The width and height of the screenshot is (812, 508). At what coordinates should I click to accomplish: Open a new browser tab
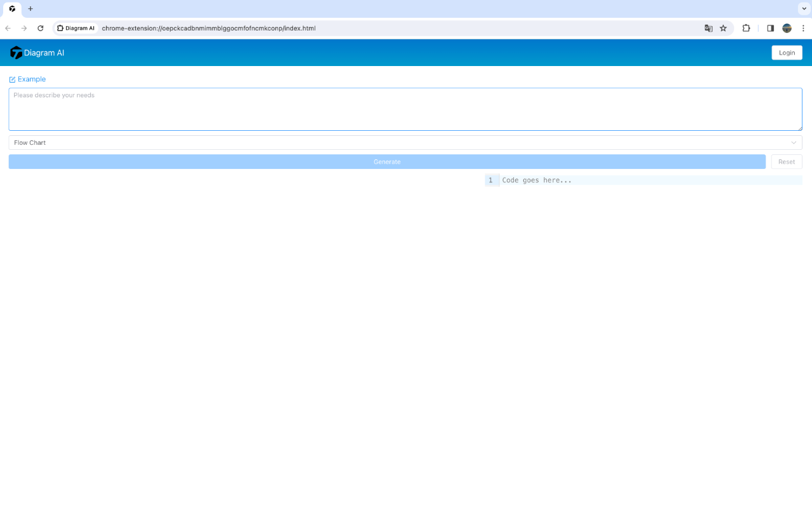coord(30,9)
